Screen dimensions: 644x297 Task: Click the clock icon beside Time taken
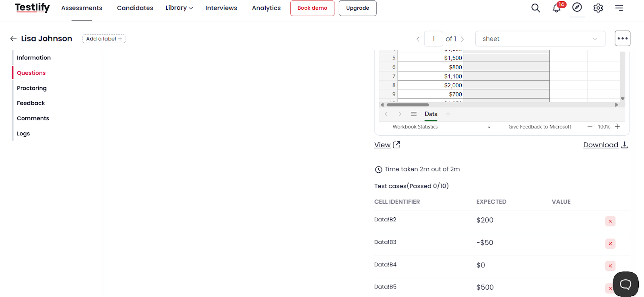click(x=378, y=170)
